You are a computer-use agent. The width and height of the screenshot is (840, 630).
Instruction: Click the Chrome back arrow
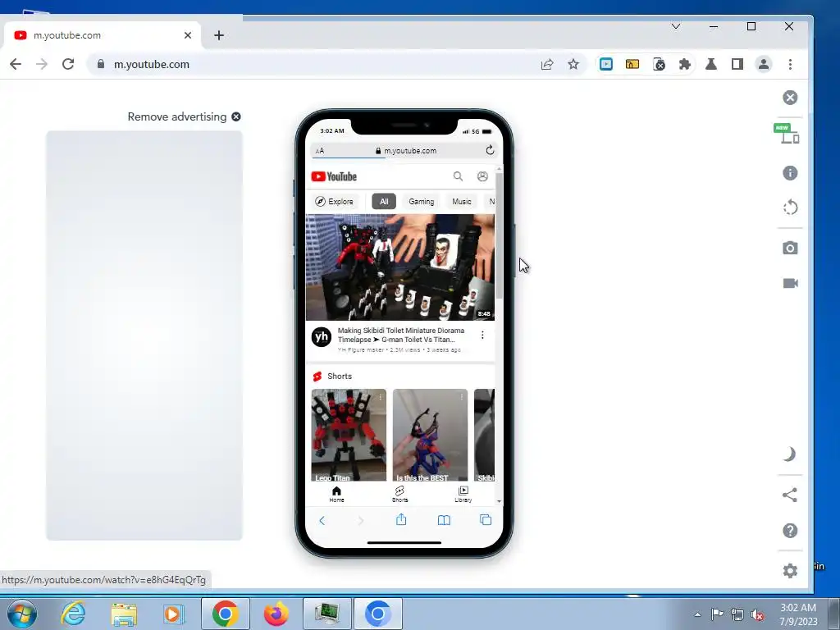pos(16,64)
